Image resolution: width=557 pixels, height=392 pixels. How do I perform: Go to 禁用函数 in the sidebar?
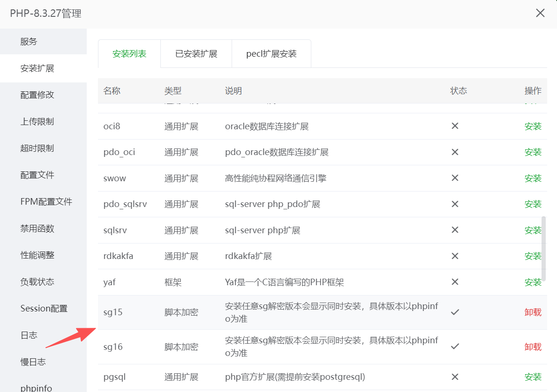pyautogui.click(x=38, y=229)
